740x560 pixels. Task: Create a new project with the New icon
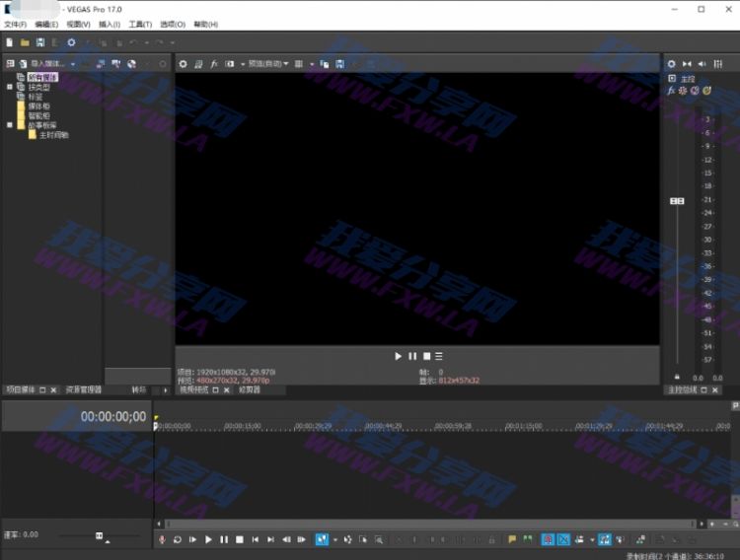(x=10, y=42)
